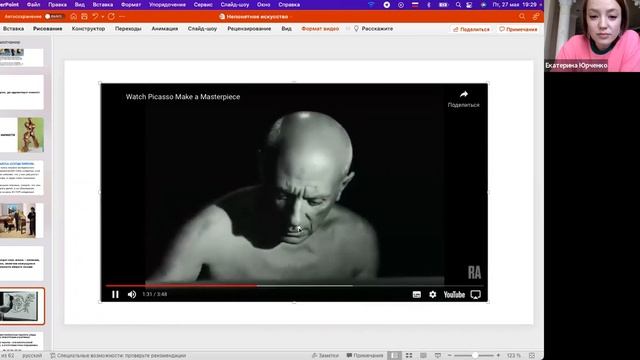Click the Примечания button in ribbon
Viewport: 640px width, 360px height.
pyautogui.click(x=518, y=29)
